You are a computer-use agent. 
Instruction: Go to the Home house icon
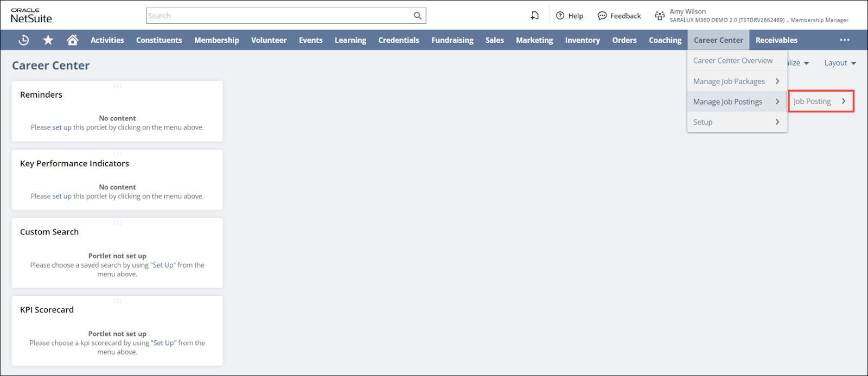tap(72, 40)
